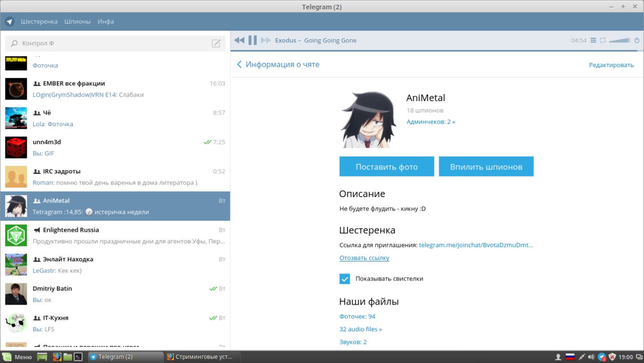This screenshot has width=644, height=363.
Task: Click the user icon in the system tray
Action: 558,357
